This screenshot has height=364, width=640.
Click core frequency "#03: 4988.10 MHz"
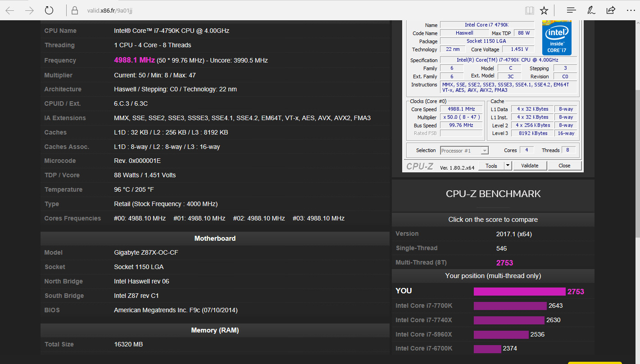coord(318,218)
